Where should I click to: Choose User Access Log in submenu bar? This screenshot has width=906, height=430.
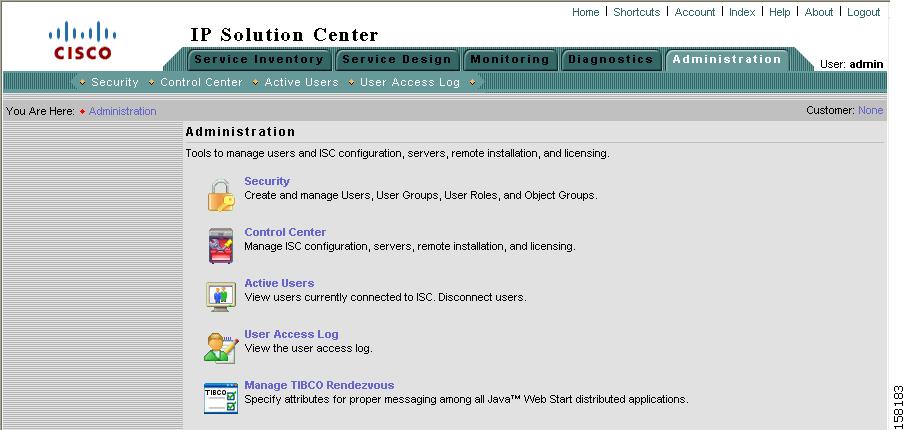tap(410, 82)
